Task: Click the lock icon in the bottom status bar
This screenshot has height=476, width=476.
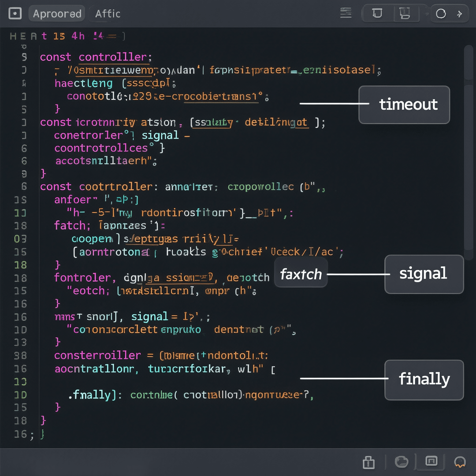Action: point(369,462)
